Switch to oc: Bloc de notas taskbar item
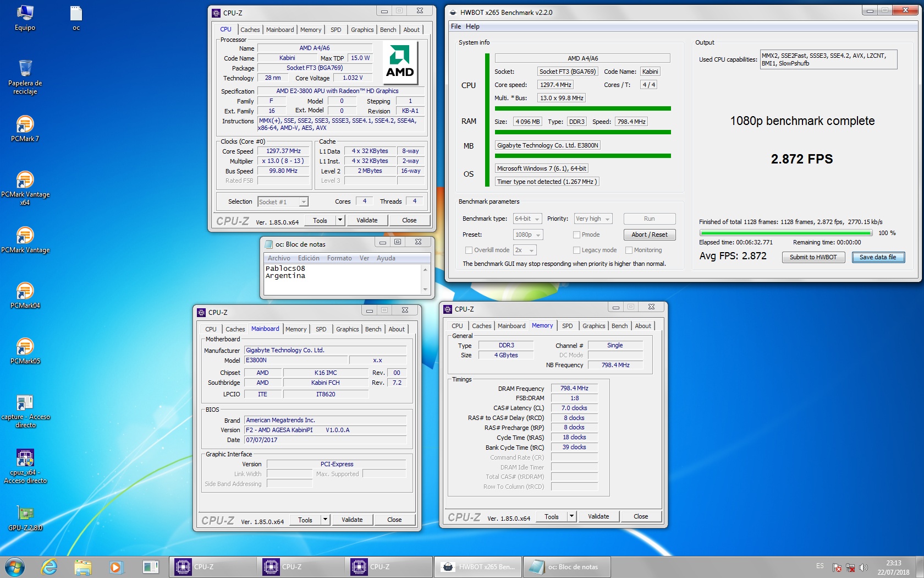This screenshot has width=924, height=578. 566,566
